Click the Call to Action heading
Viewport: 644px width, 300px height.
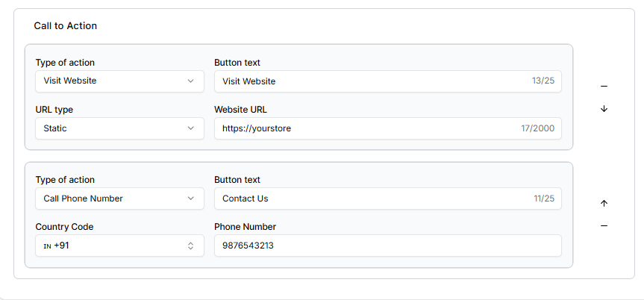coord(66,26)
